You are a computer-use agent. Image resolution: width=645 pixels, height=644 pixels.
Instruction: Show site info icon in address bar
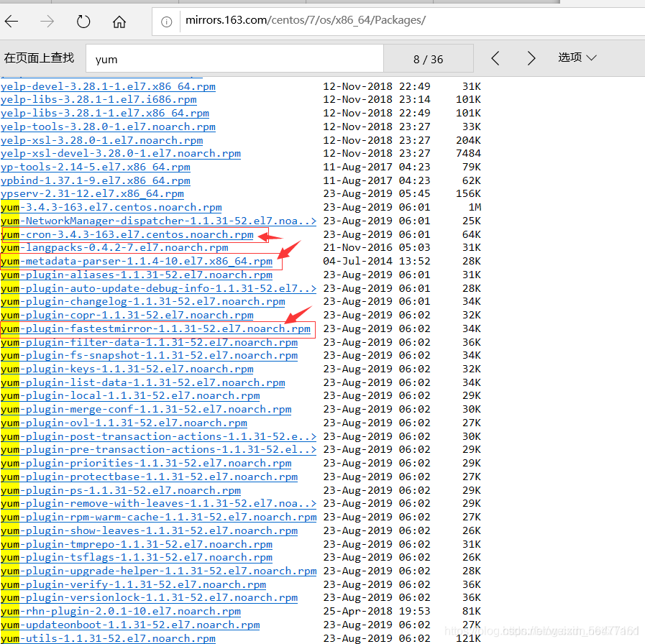click(166, 22)
